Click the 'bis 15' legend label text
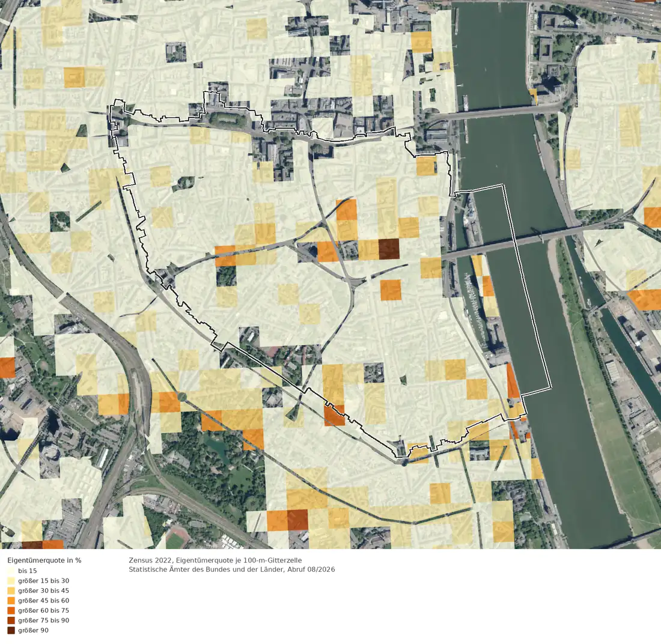 click(x=28, y=571)
